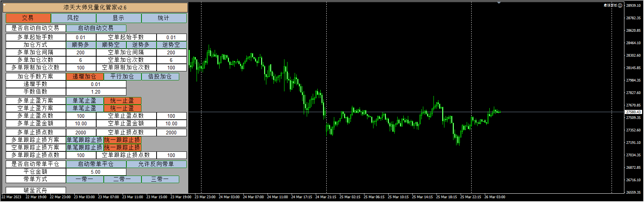The image size is (644, 202).
Task: Click the 破釜沉舟 label
Action: tap(36, 190)
